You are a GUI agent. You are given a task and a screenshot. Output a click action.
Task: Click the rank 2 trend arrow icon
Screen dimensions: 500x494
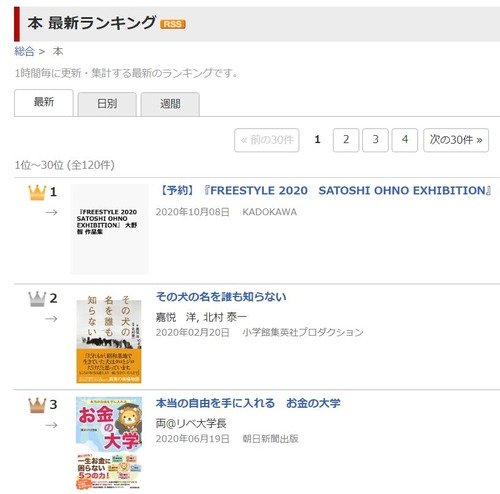51,319
